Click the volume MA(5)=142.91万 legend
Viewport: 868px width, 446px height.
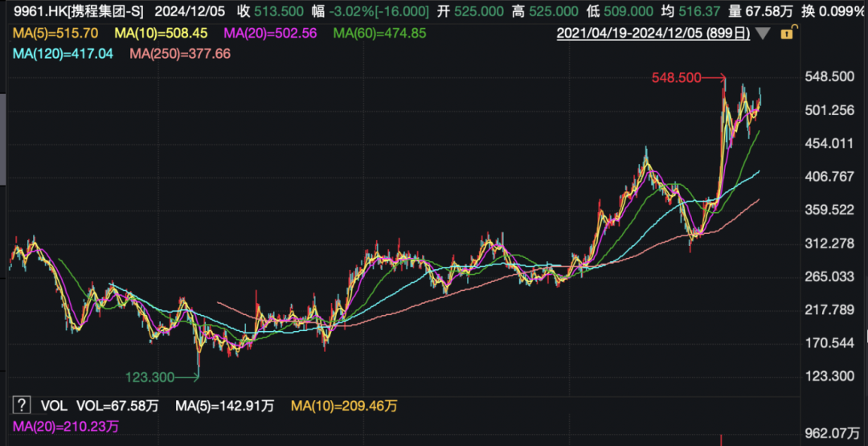224,404
